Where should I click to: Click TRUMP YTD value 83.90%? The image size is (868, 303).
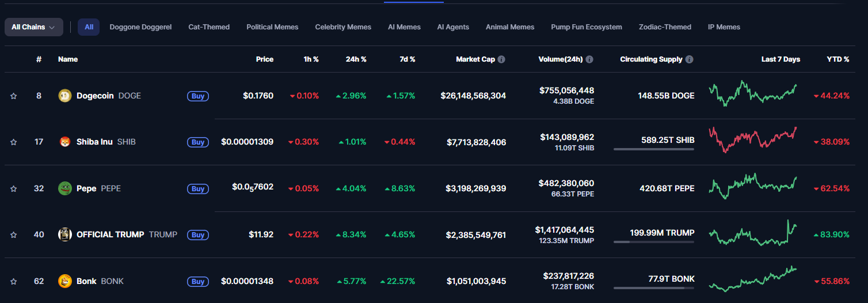(832, 234)
